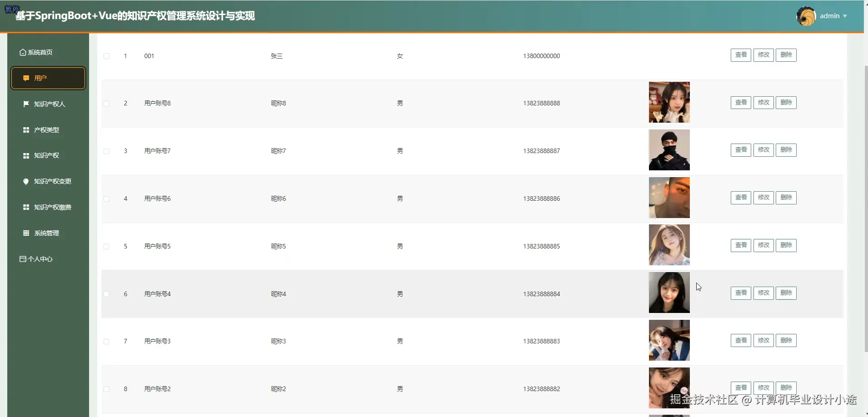Screen dimensions: 868x417
Task: Click avatar thumbnail of 用户账号4
Action: (x=669, y=293)
